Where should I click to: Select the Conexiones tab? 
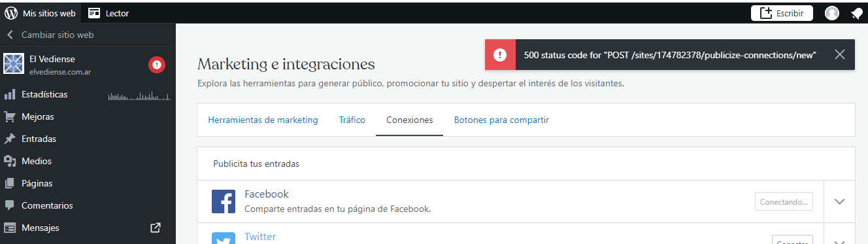click(x=409, y=120)
